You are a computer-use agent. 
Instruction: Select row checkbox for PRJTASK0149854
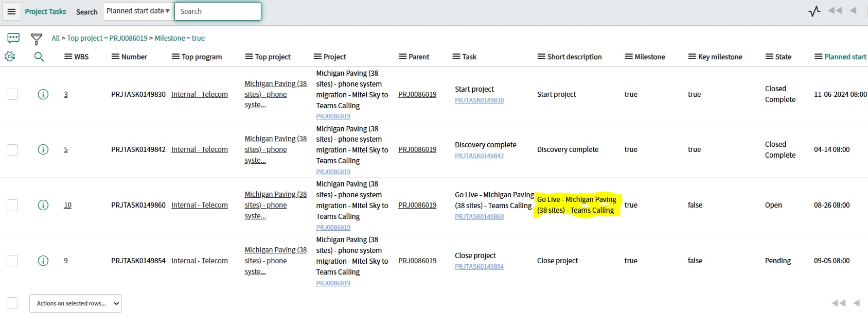[12, 261]
